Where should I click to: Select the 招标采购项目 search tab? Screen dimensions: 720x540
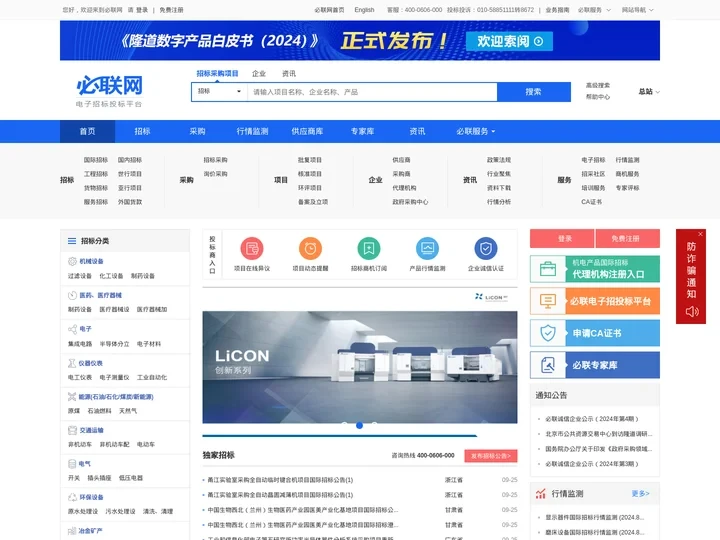pyautogui.click(x=217, y=73)
